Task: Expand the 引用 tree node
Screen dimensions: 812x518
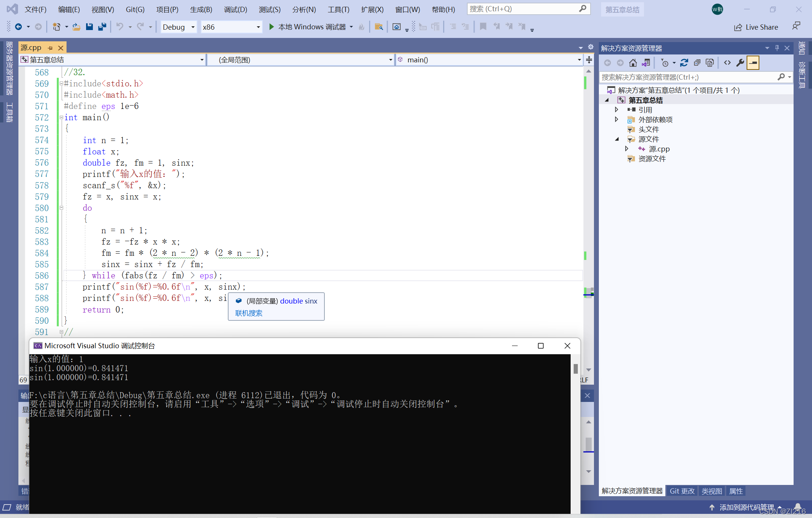Action: (617, 109)
